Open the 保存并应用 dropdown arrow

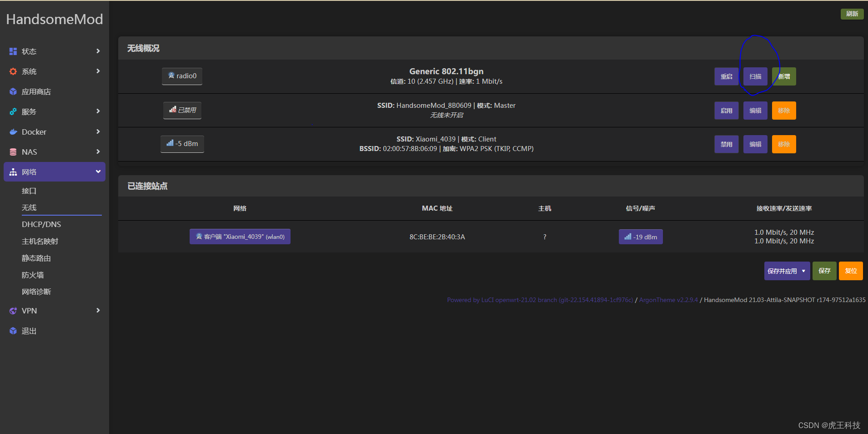pyautogui.click(x=803, y=271)
